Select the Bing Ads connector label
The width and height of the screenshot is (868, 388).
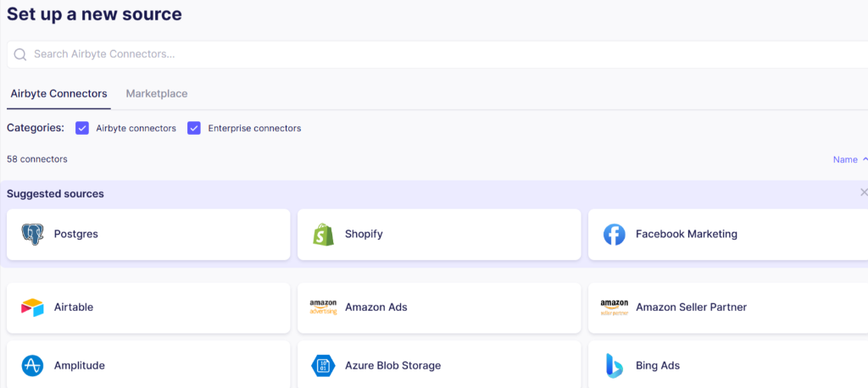[x=658, y=366]
